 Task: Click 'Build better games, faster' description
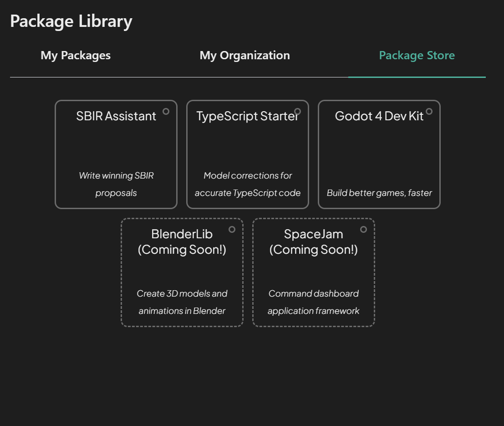coord(379,193)
